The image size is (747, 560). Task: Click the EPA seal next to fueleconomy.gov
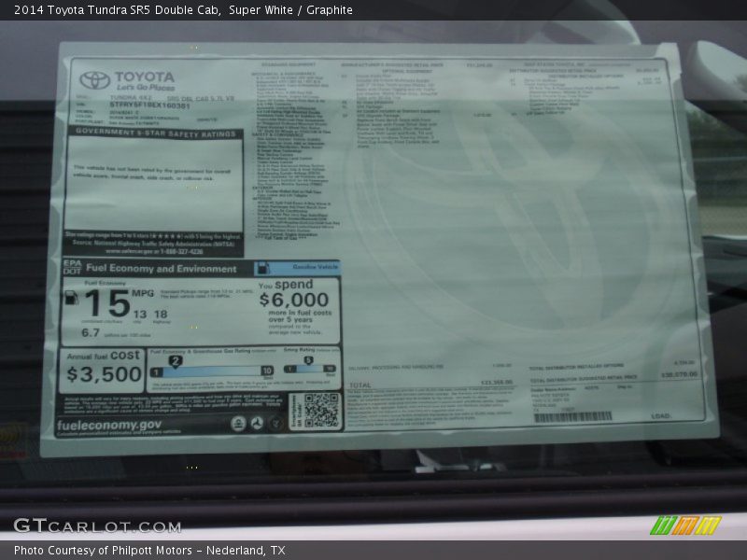click(x=237, y=424)
